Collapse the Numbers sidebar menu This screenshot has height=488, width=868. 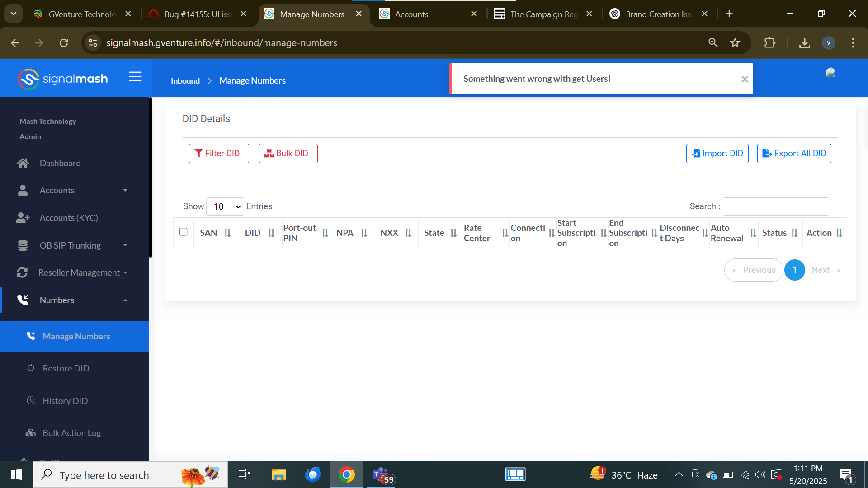pyautogui.click(x=74, y=300)
